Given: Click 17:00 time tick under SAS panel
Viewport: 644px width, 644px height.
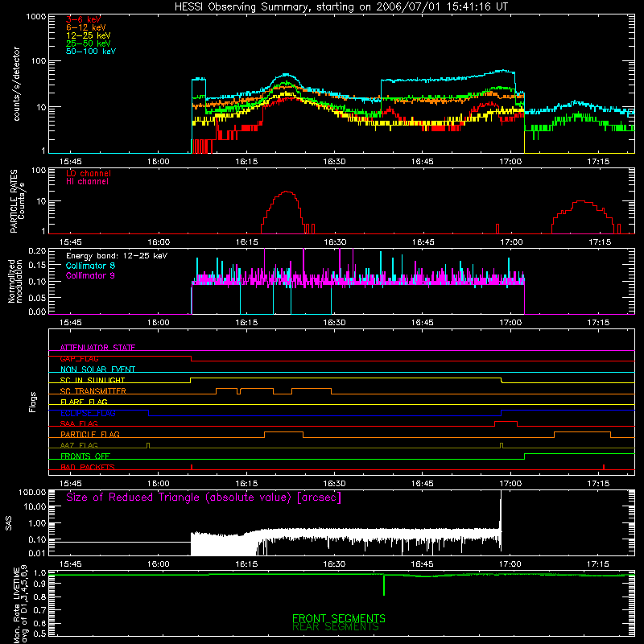Looking at the screenshot, I should pyautogui.click(x=510, y=564).
